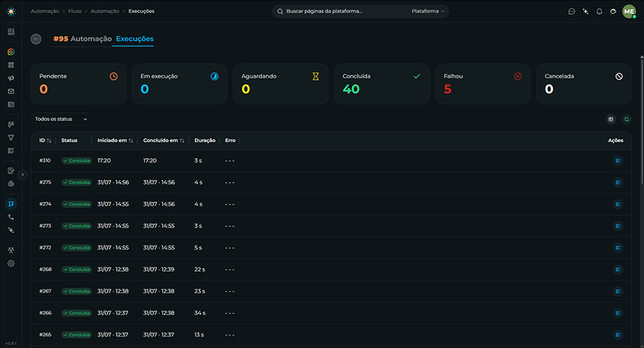Open the megaphone campaigns icon

click(x=11, y=78)
